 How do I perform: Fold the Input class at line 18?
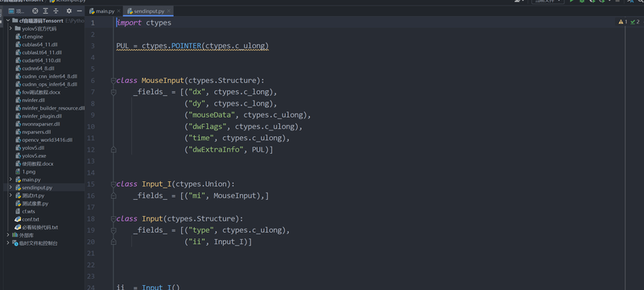[x=114, y=218]
